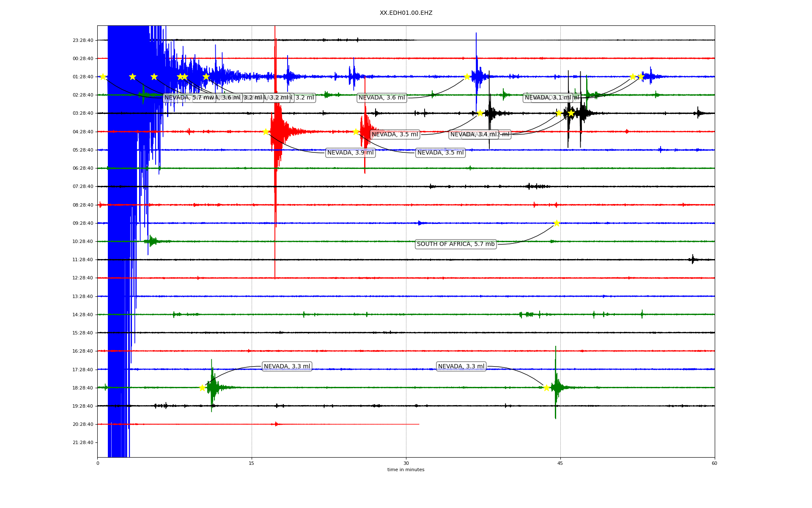
Task: Click the star linked to NEVADA, 3.6 ml
Action: pyautogui.click(x=467, y=77)
